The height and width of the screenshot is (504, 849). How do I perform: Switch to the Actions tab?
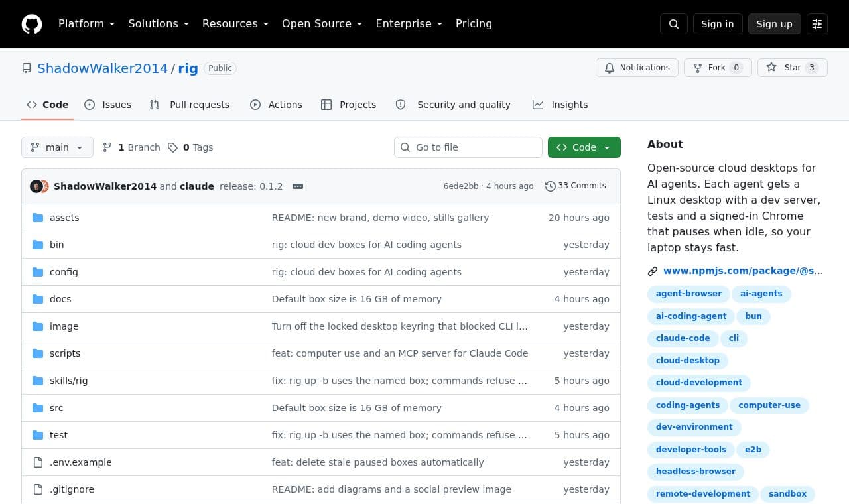tap(276, 105)
